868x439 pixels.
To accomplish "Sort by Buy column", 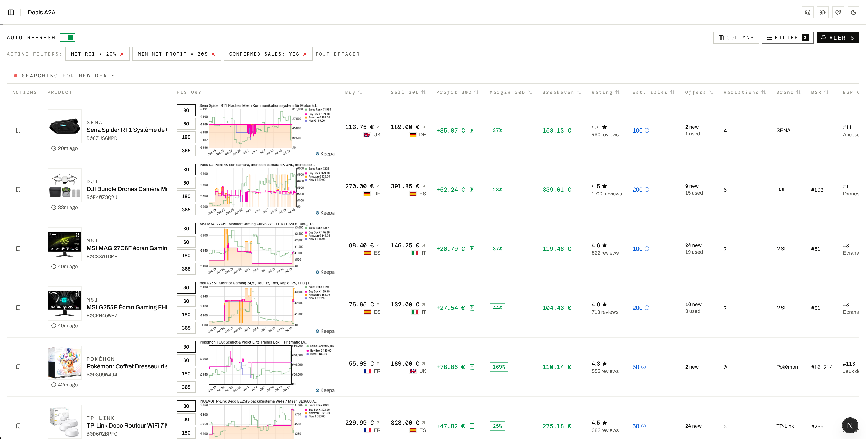I will (x=353, y=92).
